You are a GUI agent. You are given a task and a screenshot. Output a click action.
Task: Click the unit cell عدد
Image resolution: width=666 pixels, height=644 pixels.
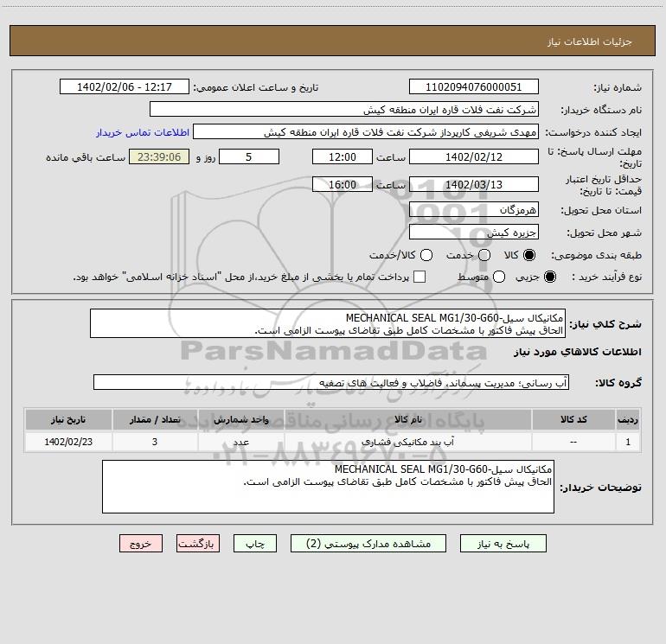240,442
